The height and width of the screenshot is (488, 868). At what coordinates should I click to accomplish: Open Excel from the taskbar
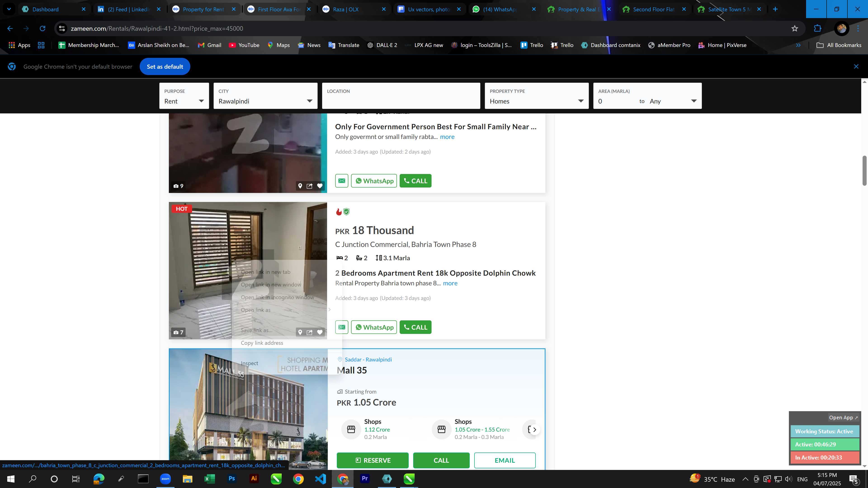[x=209, y=479]
